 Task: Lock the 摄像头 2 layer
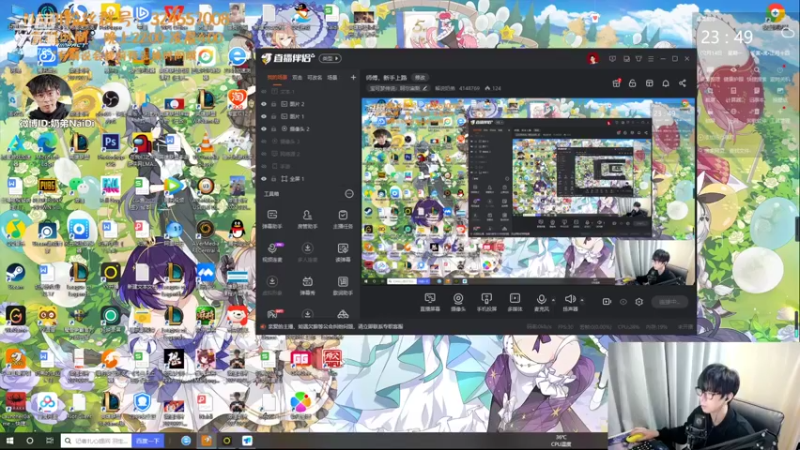click(x=273, y=129)
